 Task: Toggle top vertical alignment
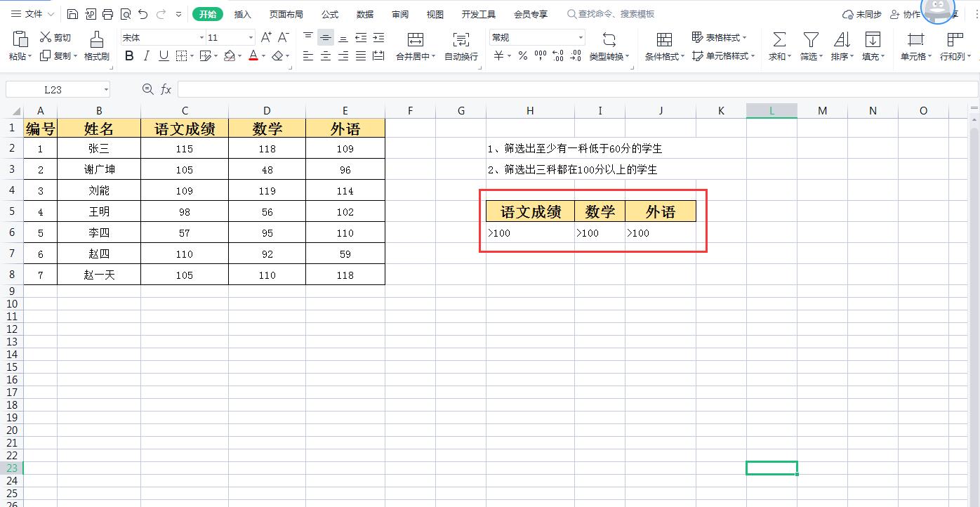tap(308, 37)
